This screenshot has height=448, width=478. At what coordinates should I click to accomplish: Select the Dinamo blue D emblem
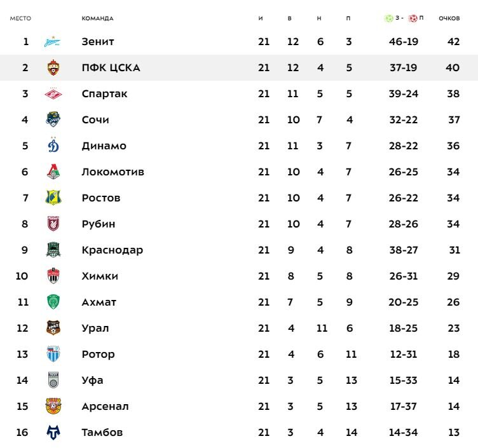pos(53,145)
